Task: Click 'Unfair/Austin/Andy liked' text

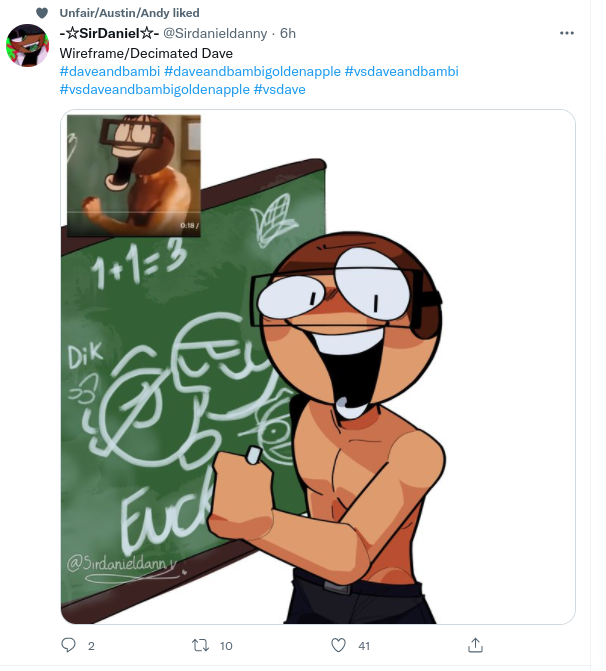Action: pyautogui.click(x=129, y=13)
